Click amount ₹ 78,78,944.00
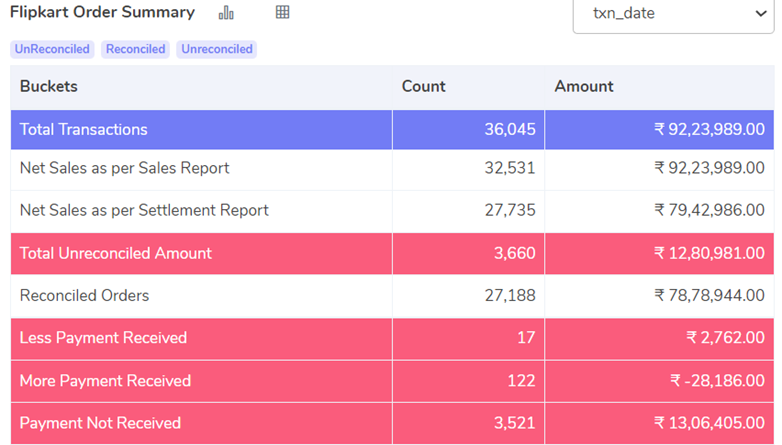The height and width of the screenshot is (445, 782). 709,296
